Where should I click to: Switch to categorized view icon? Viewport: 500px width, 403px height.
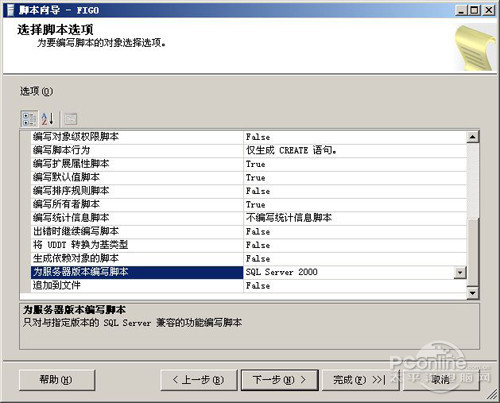[29, 119]
